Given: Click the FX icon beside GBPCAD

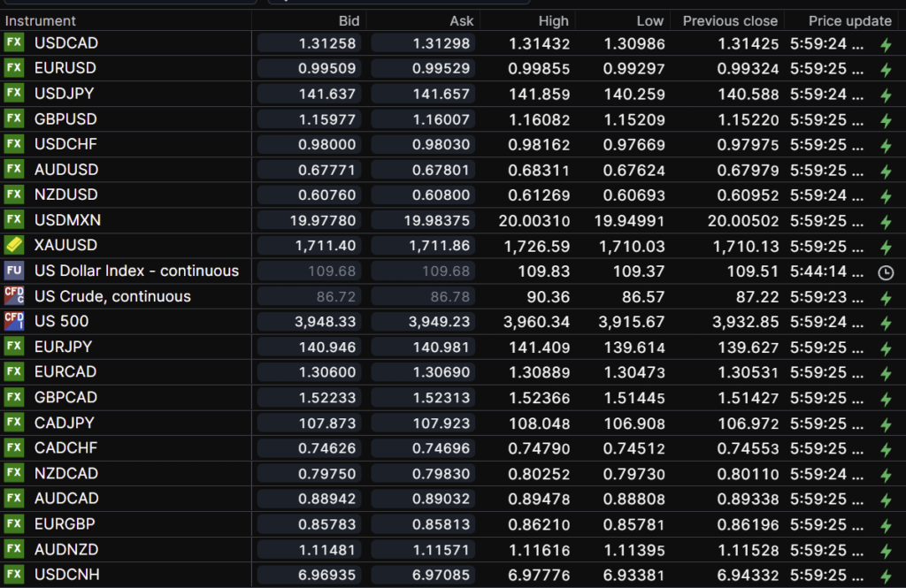Looking at the screenshot, I should click(13, 398).
